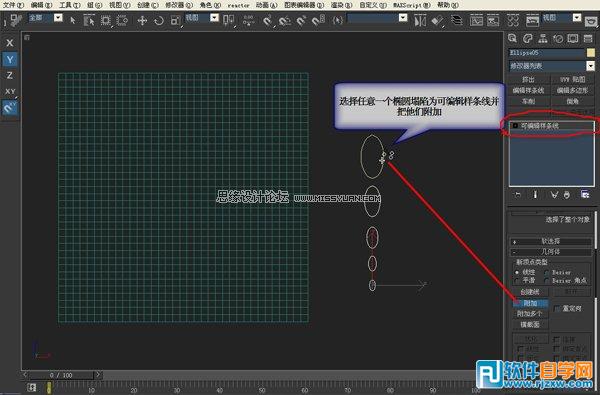Screen dimensions: 600x395
Task: Switch to the Utilities command panel tab
Action: point(588,38)
